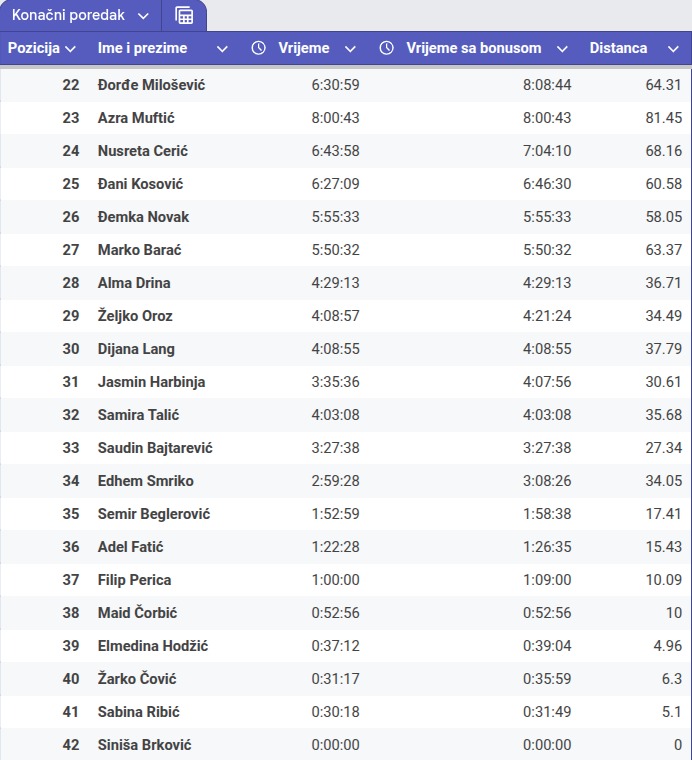
Task: Click the distance value 63.37
Action: pyautogui.click(x=663, y=250)
